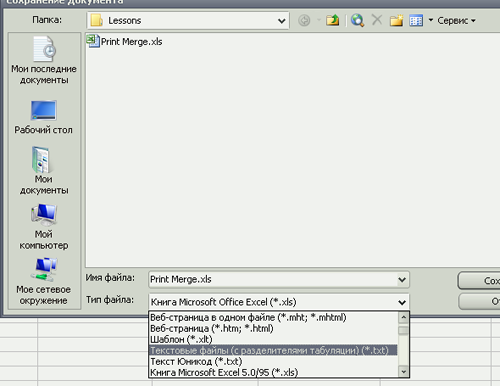500x386 pixels.
Task: Choose Книга Microsoft Excel 5.0/95 file type
Action: click(x=273, y=372)
